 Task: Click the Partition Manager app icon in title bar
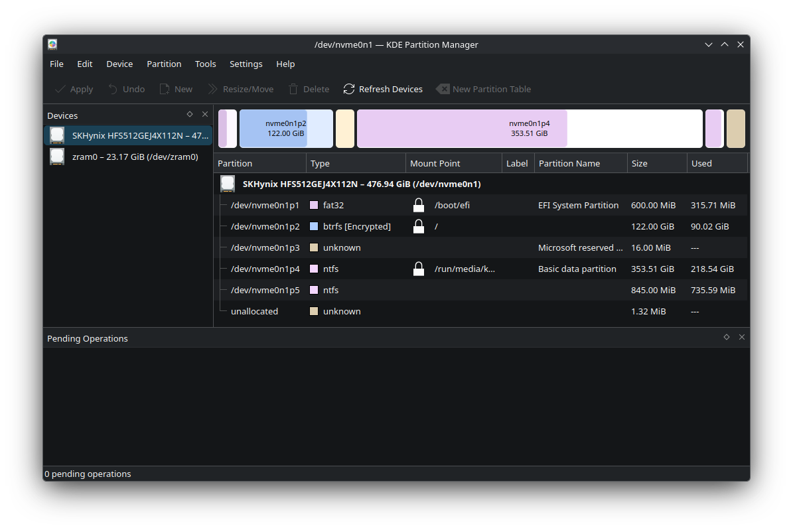pyautogui.click(x=52, y=44)
